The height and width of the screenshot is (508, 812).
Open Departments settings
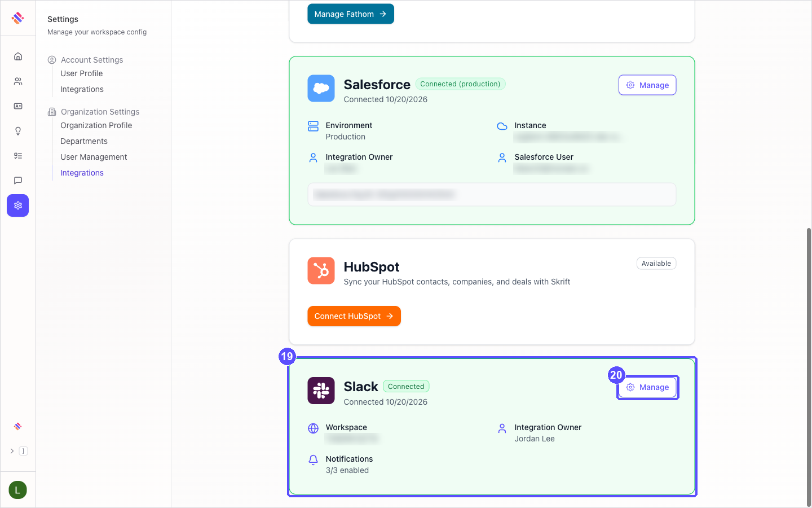point(84,141)
